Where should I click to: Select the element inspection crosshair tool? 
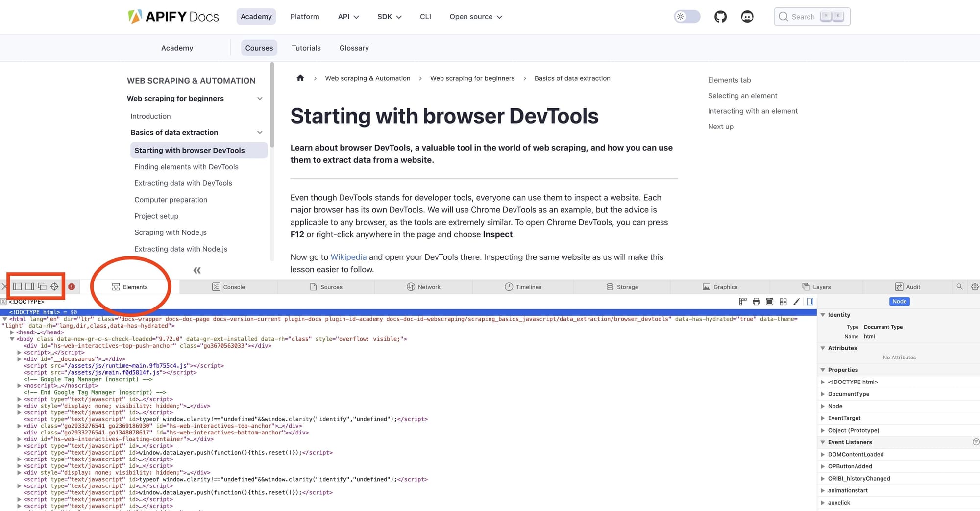pyautogui.click(x=54, y=286)
